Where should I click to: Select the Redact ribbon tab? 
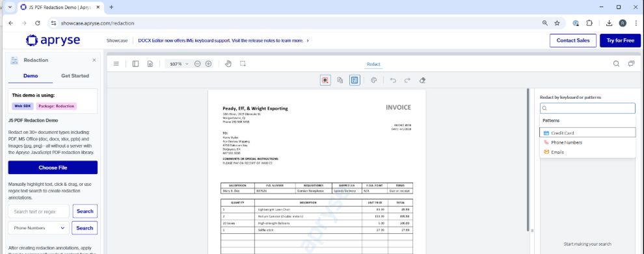[373, 64]
